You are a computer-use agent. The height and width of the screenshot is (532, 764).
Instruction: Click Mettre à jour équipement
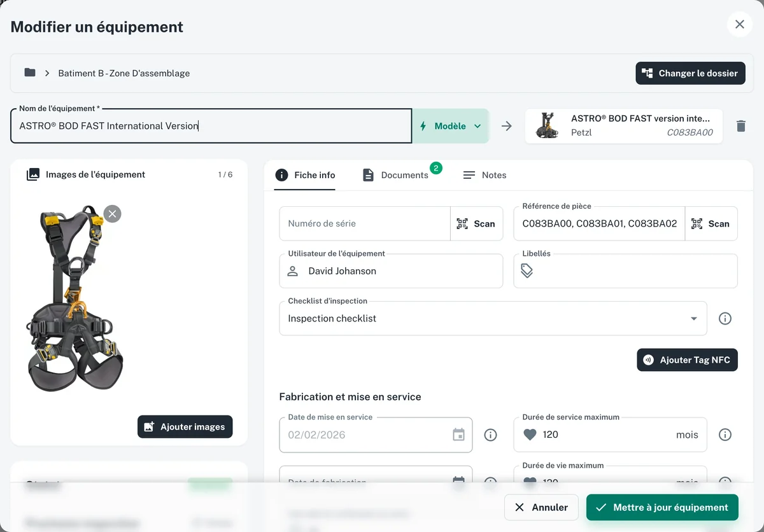point(662,507)
